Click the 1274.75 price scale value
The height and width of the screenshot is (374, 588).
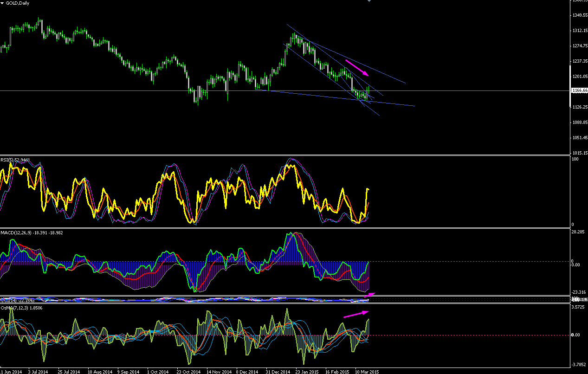580,46
